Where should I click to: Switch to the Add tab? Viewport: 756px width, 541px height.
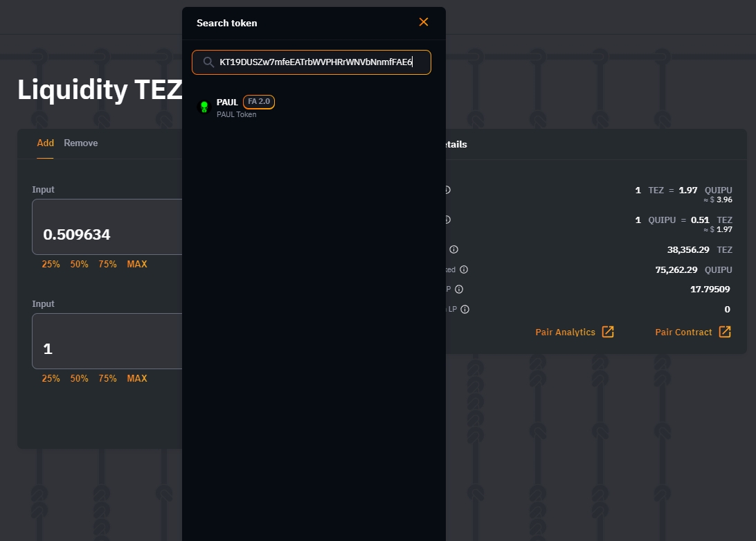pos(45,143)
